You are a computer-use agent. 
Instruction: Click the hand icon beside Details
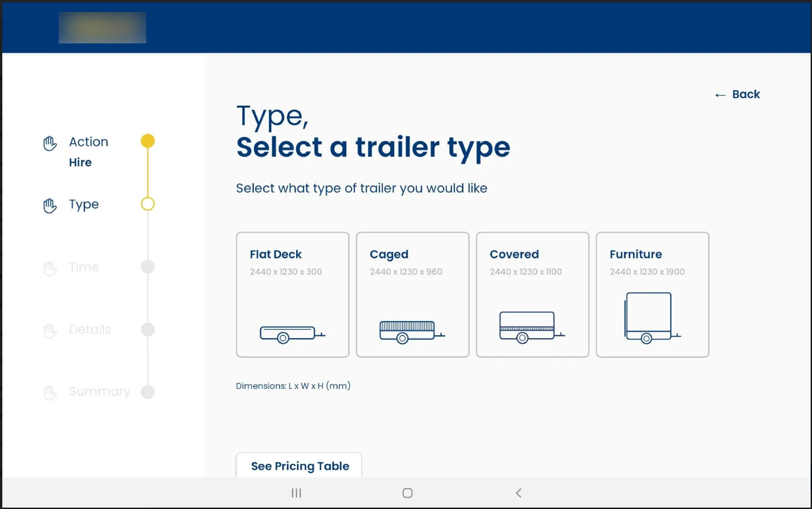tap(50, 331)
